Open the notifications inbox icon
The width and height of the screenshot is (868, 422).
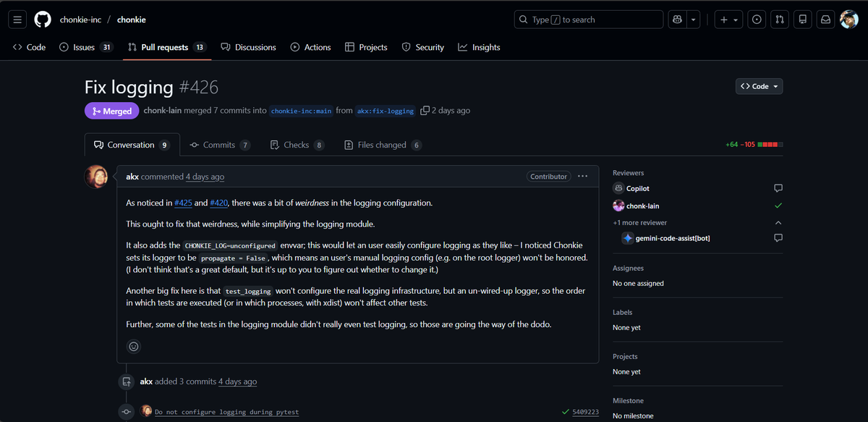click(x=825, y=20)
